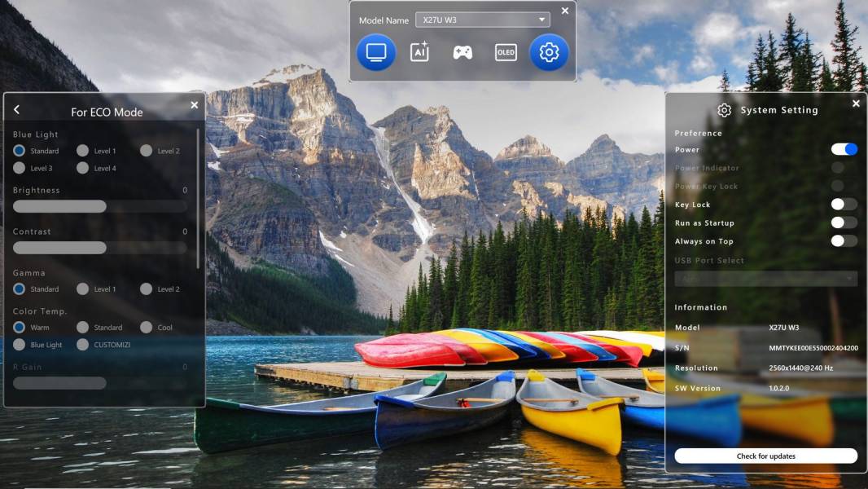Select Blue Light Level 4
This screenshot has height=489, width=868.
point(82,168)
